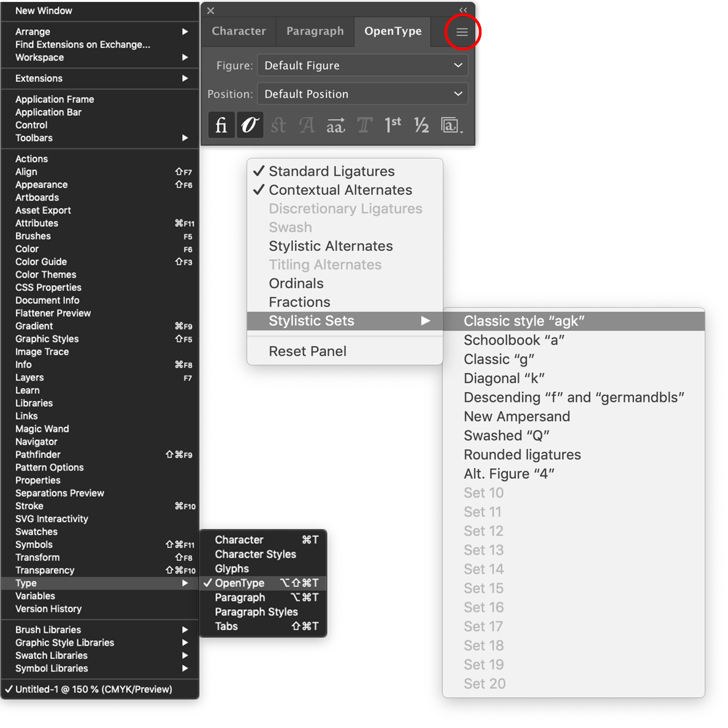Expand the Swatch Libraries submenu
The width and height of the screenshot is (728, 728).
(x=100, y=655)
